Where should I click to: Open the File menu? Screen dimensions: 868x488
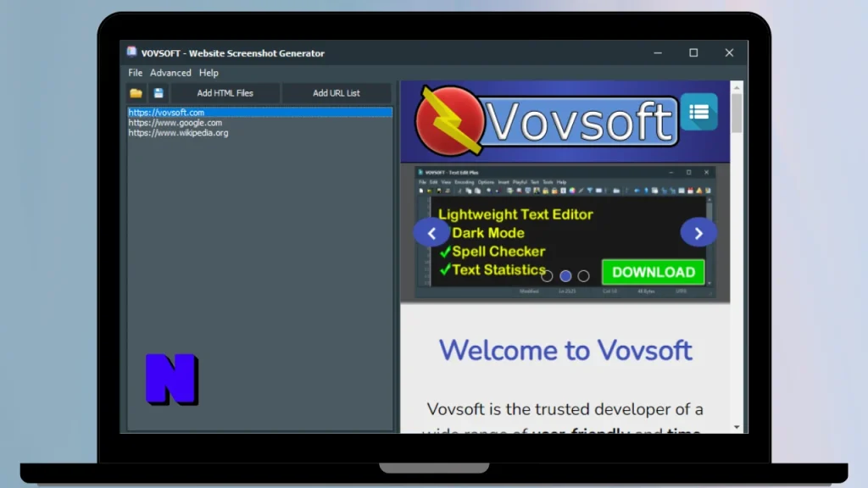[135, 73]
